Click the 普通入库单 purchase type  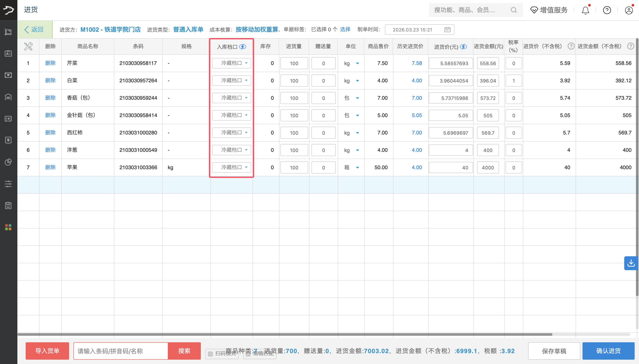click(x=188, y=29)
